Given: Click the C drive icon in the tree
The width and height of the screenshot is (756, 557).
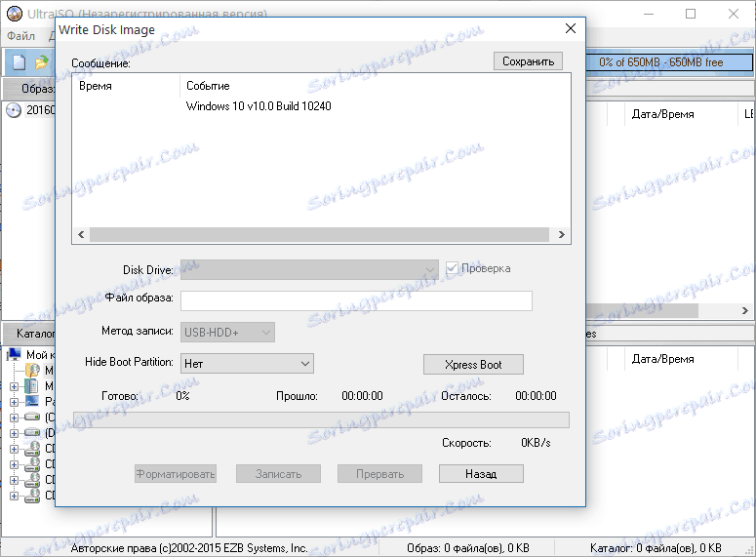Looking at the screenshot, I should [32, 417].
